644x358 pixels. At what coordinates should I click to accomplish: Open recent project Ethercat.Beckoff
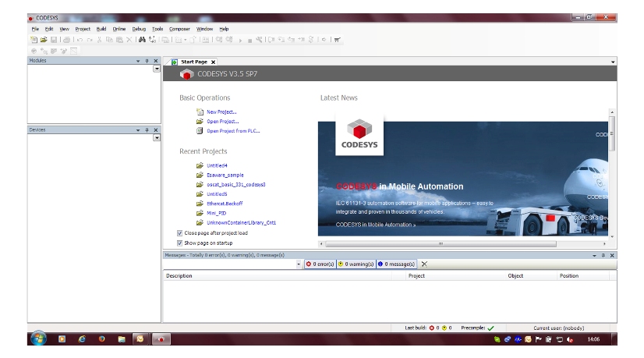(x=225, y=204)
